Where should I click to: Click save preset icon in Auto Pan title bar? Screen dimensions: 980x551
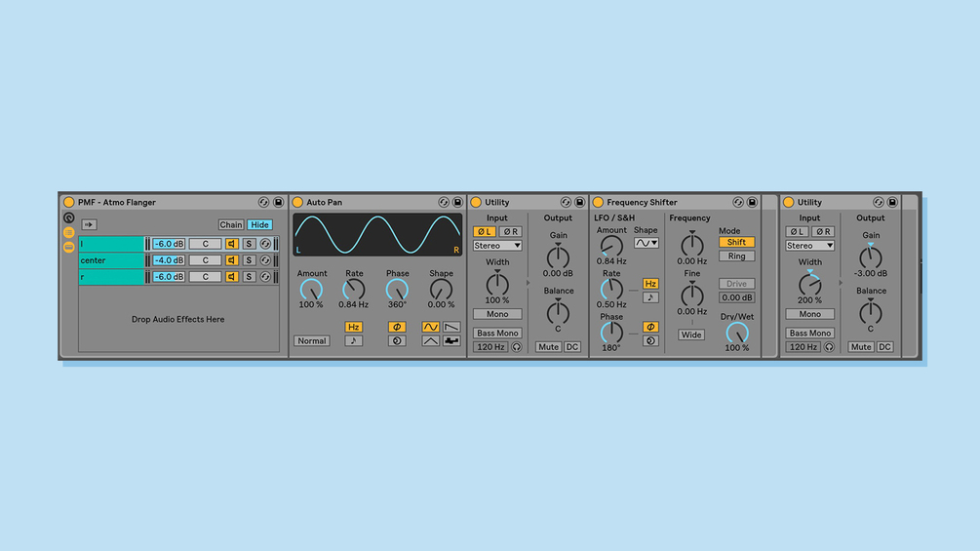point(457,203)
